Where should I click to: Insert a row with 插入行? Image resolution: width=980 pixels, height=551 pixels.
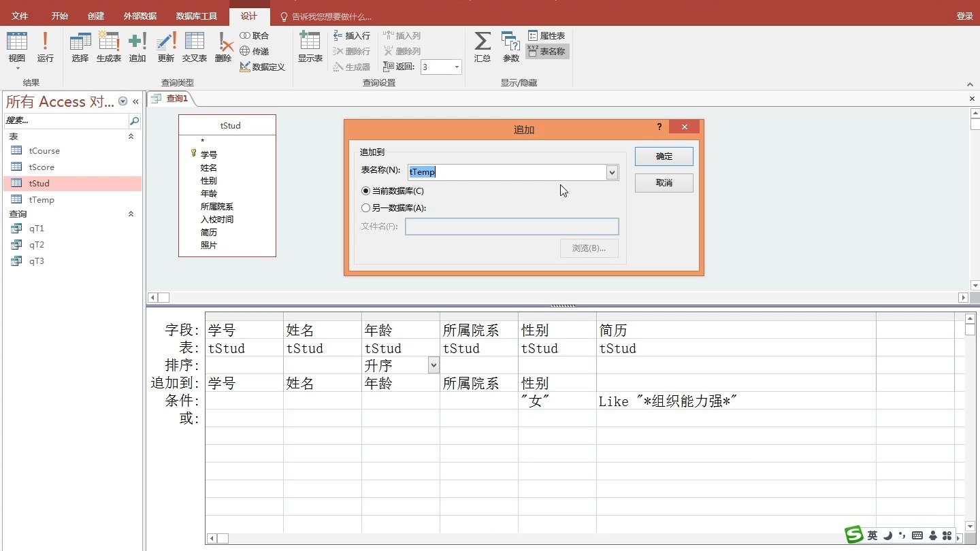click(352, 35)
